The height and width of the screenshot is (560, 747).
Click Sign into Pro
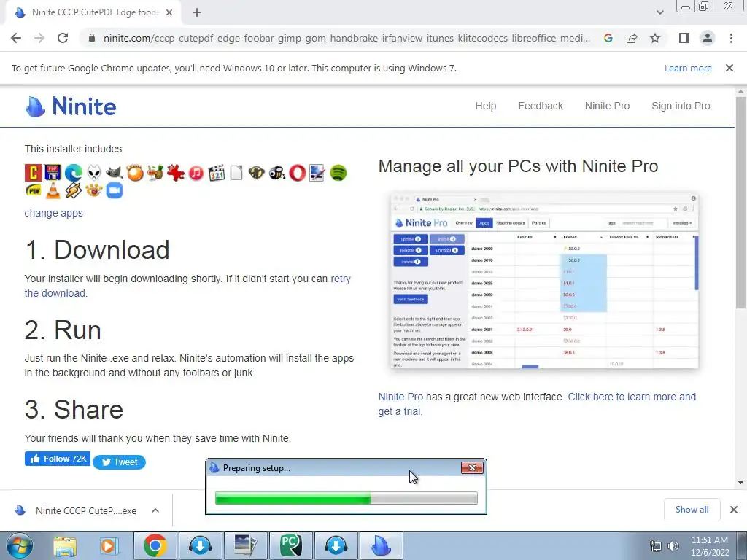[x=681, y=106]
